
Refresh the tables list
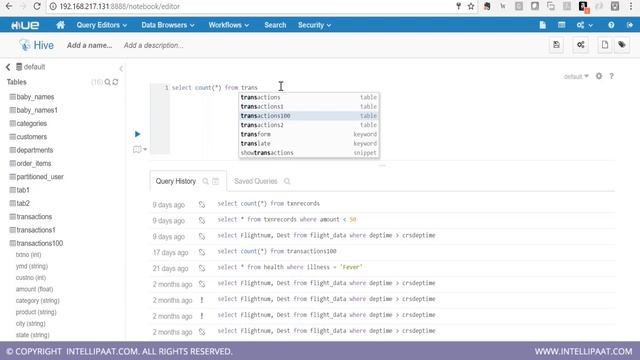pos(116,82)
